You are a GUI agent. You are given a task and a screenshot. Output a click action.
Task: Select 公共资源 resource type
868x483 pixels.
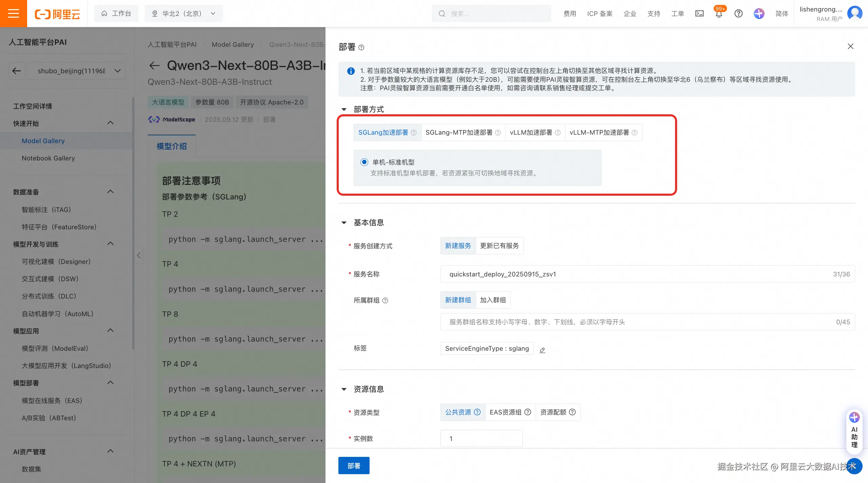tap(463, 412)
